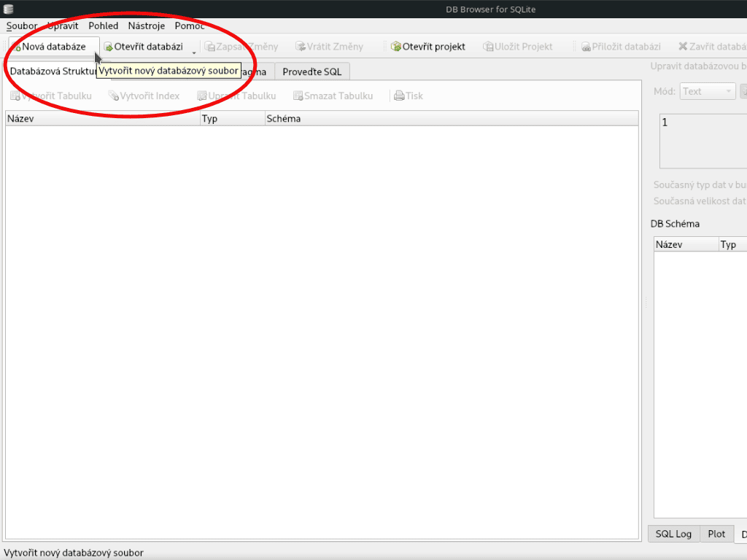Switch to the Plot tab

[716, 534]
